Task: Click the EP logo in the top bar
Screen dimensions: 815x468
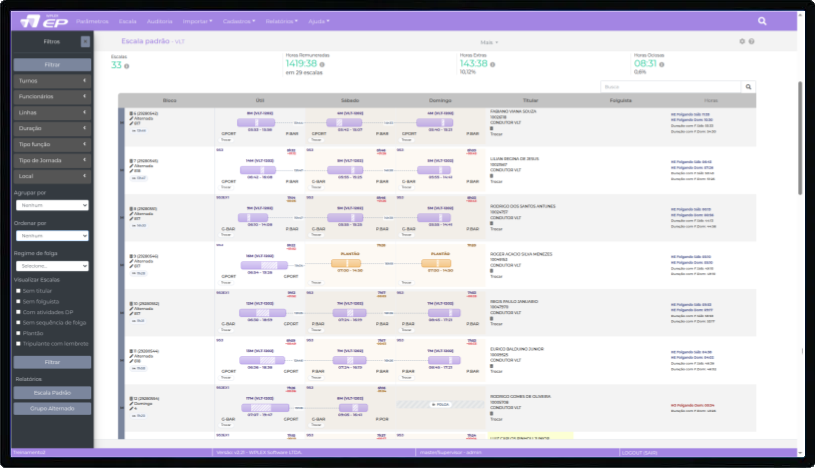Action: (x=44, y=21)
